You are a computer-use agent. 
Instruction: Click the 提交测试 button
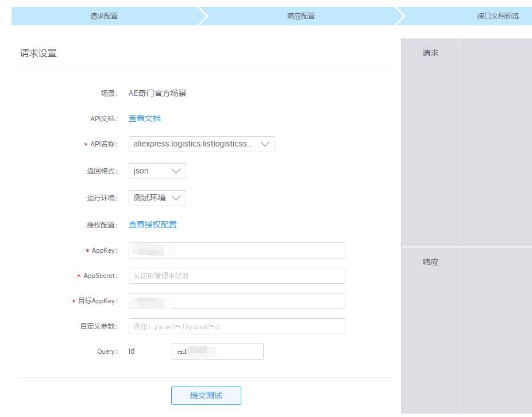(x=206, y=396)
